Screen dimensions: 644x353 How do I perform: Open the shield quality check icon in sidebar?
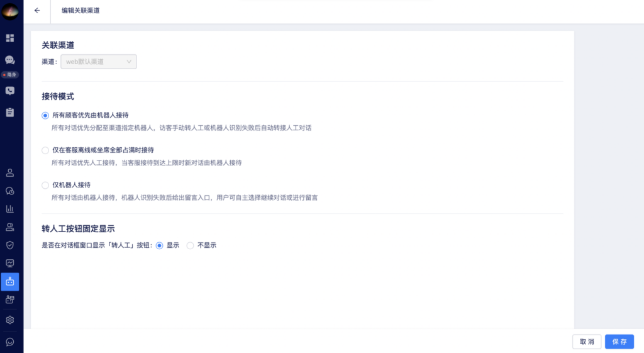click(x=10, y=245)
